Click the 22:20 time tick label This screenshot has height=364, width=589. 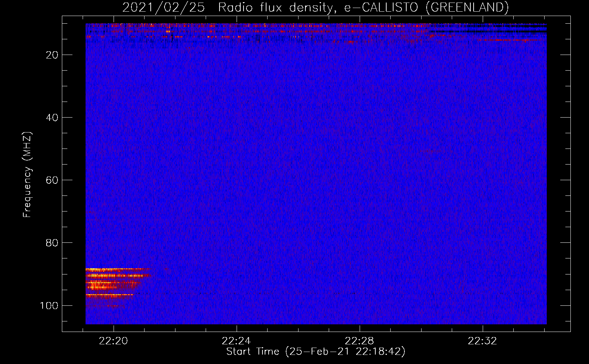114,341
